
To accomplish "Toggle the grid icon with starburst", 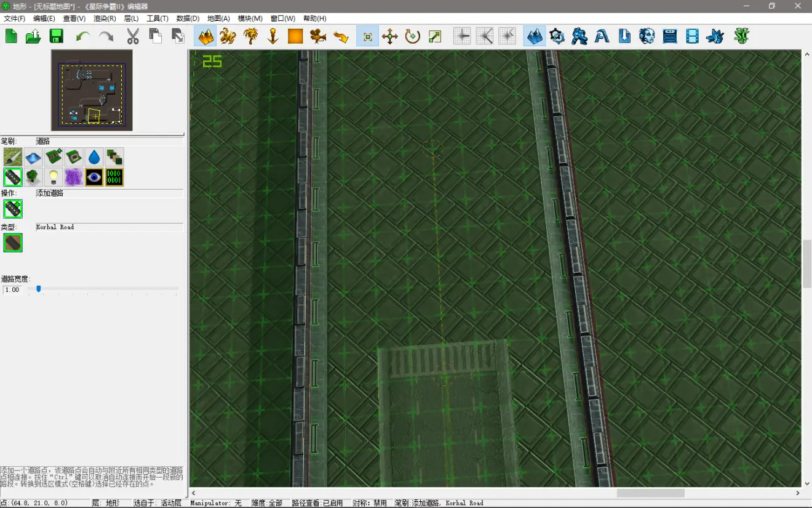I will (x=507, y=36).
